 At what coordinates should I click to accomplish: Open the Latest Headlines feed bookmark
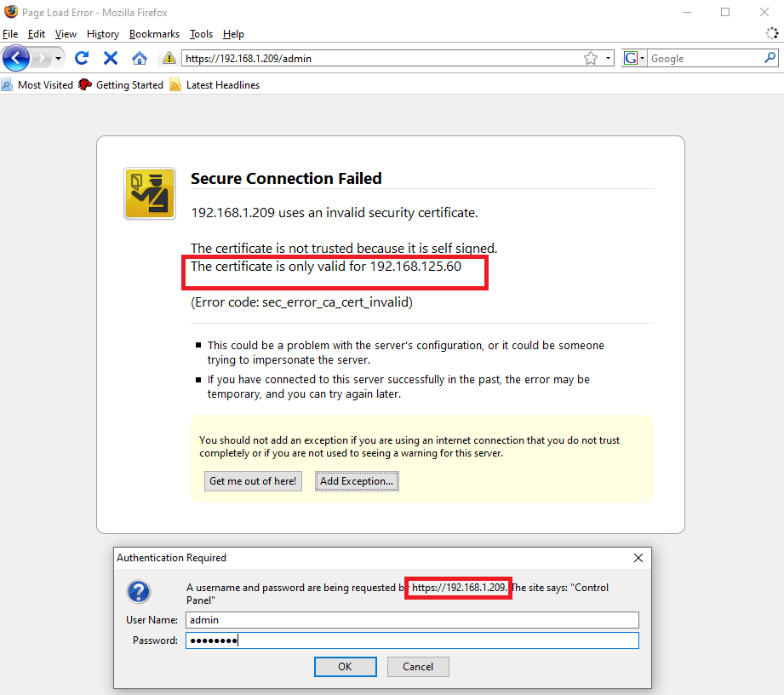pos(215,85)
